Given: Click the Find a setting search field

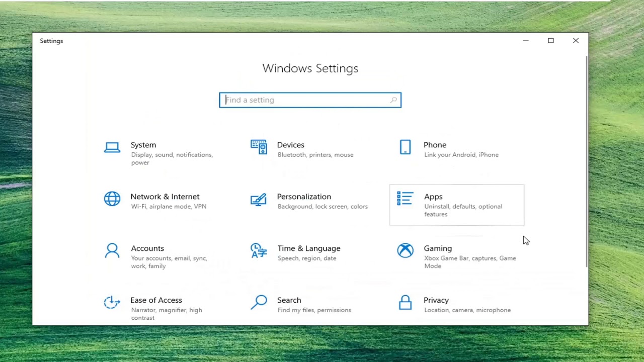Looking at the screenshot, I should [x=310, y=100].
